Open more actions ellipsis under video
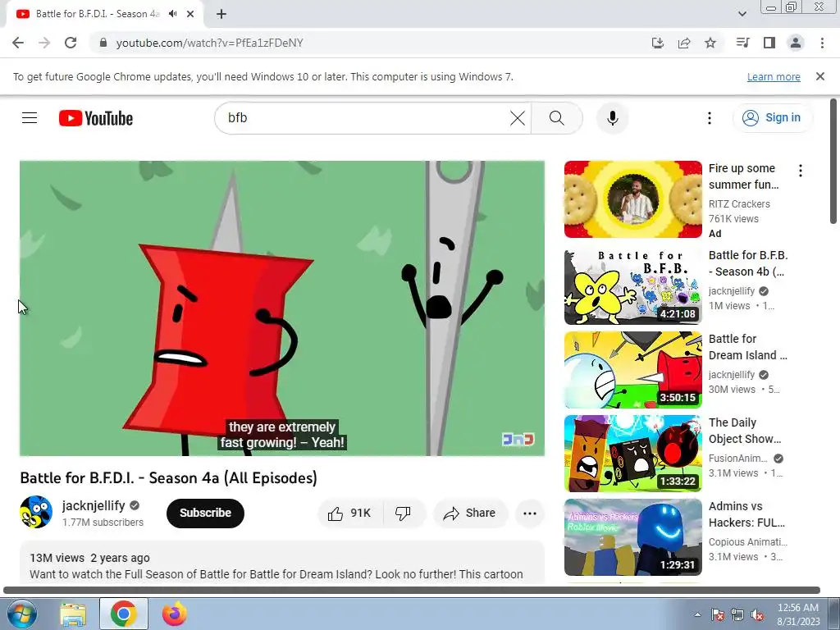Screen dimensions: 840x630 pyautogui.click(x=530, y=514)
